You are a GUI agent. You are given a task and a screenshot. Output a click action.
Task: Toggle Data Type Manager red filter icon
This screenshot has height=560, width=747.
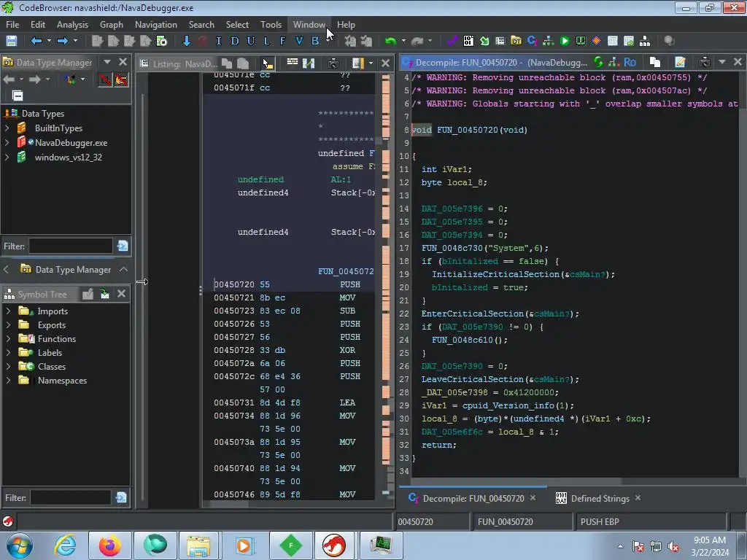(x=105, y=79)
